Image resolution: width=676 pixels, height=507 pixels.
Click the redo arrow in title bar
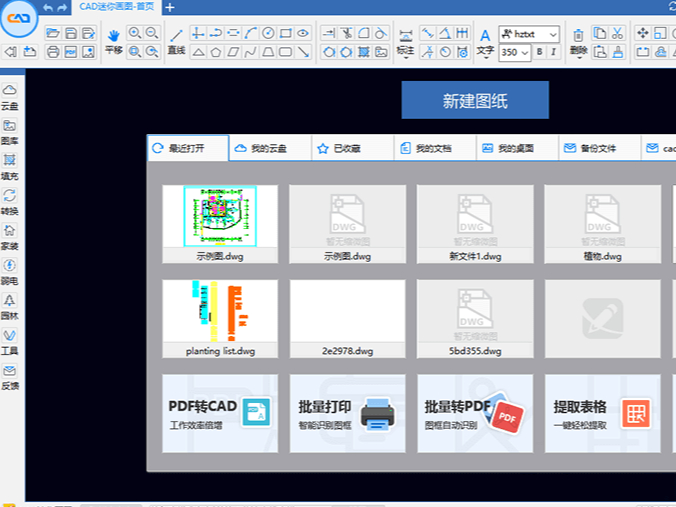tap(63, 8)
